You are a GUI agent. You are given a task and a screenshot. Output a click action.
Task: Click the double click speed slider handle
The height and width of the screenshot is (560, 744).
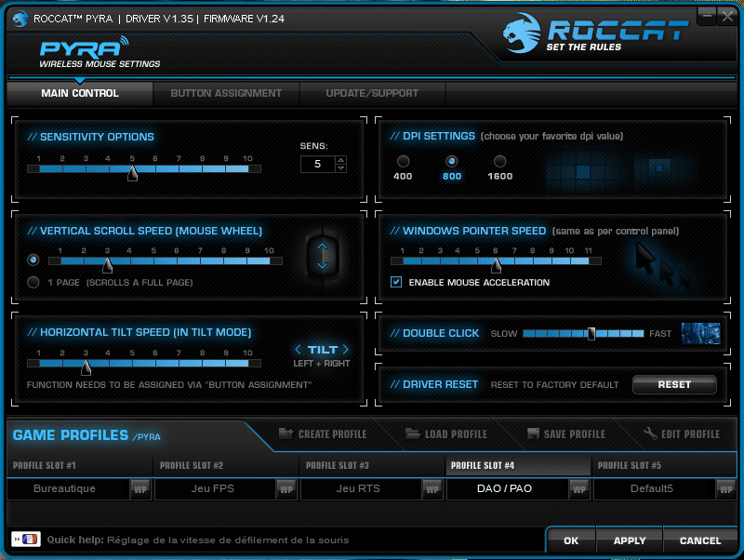[591, 333]
